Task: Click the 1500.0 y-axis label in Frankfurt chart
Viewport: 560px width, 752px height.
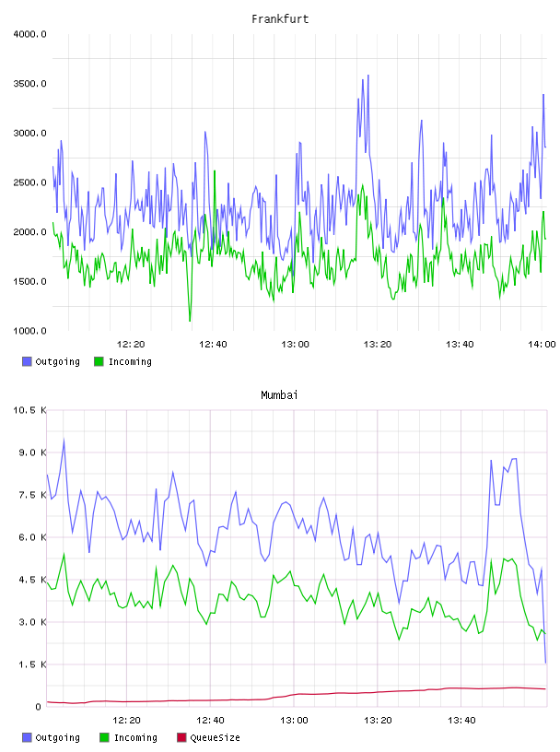Action: click(29, 281)
